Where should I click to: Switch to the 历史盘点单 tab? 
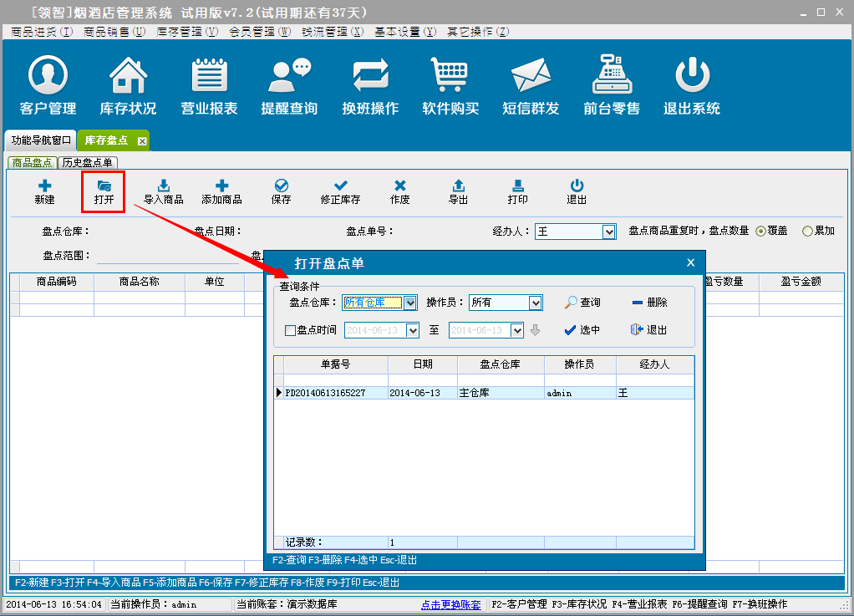coord(88,162)
